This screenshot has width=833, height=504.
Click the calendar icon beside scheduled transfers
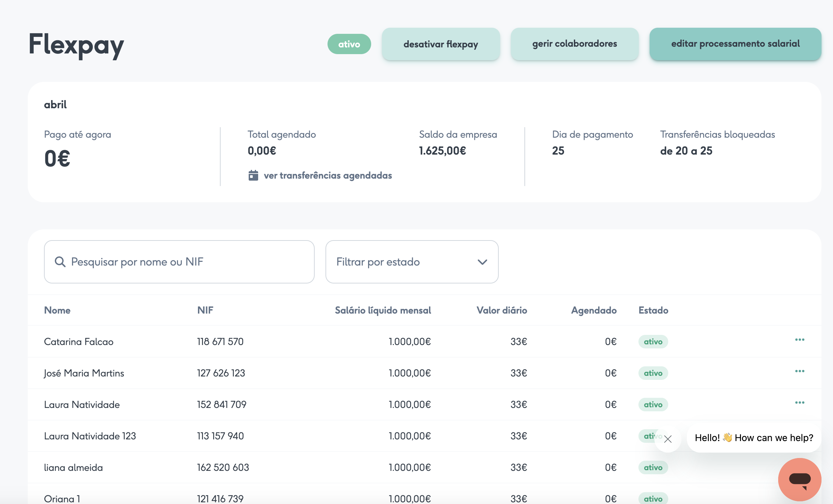click(253, 175)
